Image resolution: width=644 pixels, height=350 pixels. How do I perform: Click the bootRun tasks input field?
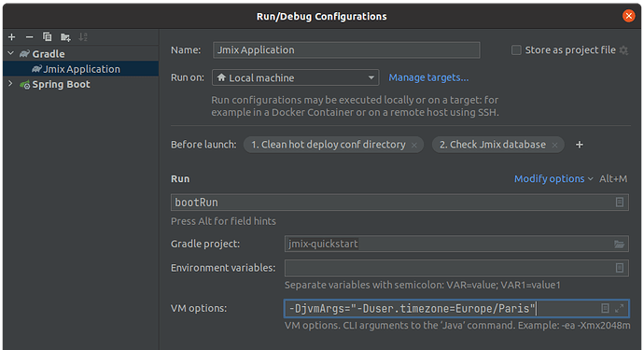(399, 203)
